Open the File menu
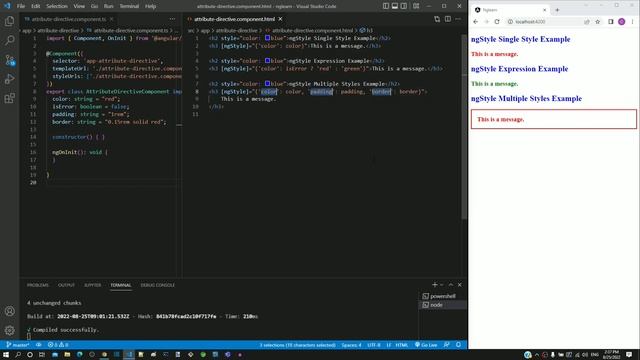Image resolution: width=640 pixels, height=360 pixels. click(21, 6)
